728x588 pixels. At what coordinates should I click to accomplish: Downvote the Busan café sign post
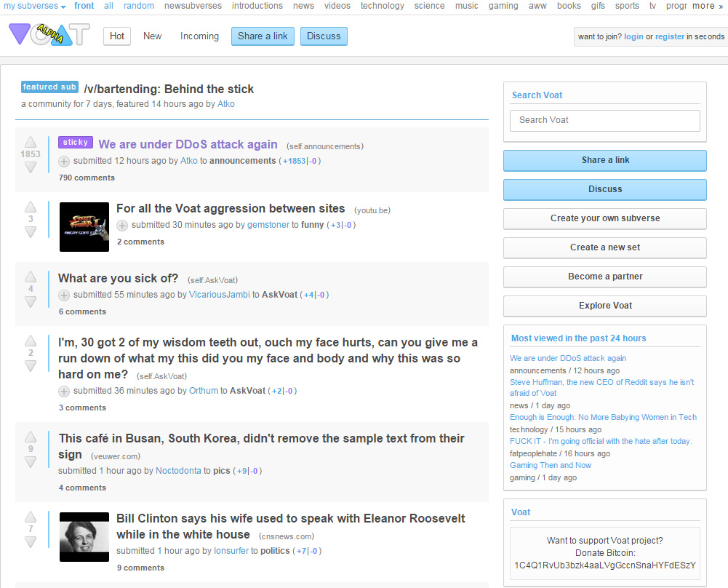pos(31,461)
